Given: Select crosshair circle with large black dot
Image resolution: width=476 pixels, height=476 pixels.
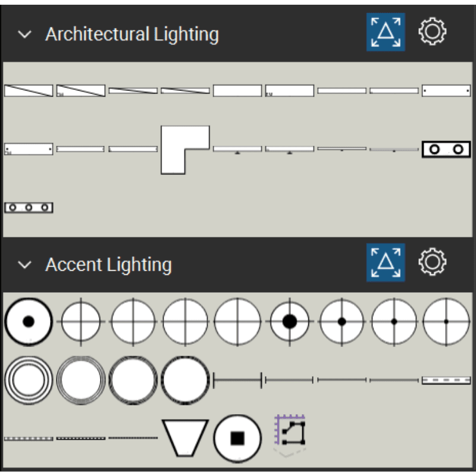Looking at the screenshot, I should (x=290, y=321).
